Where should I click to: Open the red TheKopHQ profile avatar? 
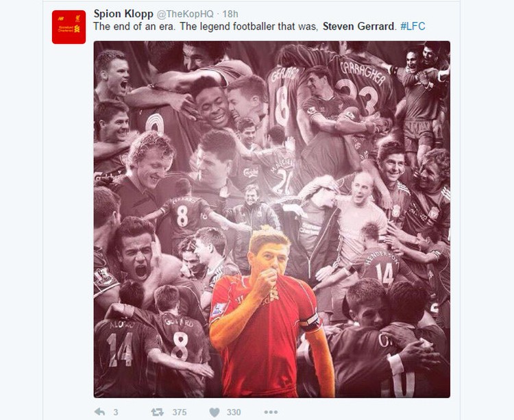[69, 27]
